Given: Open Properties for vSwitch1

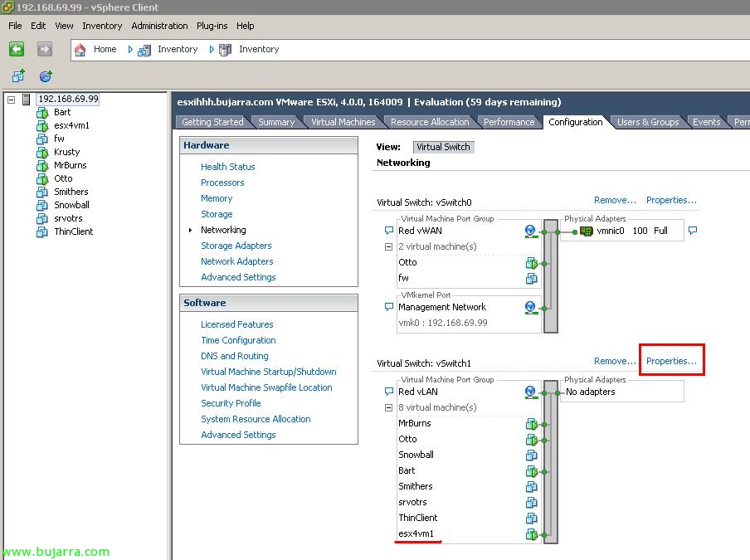Looking at the screenshot, I should coord(671,361).
